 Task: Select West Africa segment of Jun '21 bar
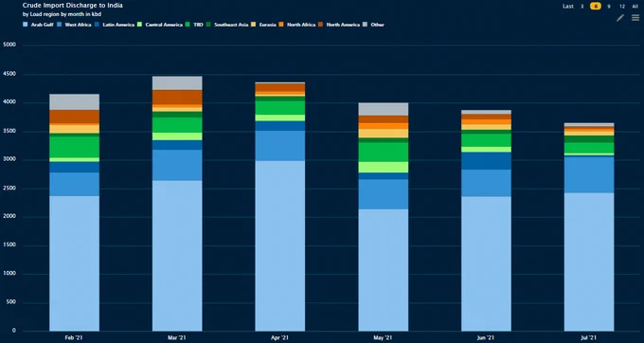click(486, 183)
